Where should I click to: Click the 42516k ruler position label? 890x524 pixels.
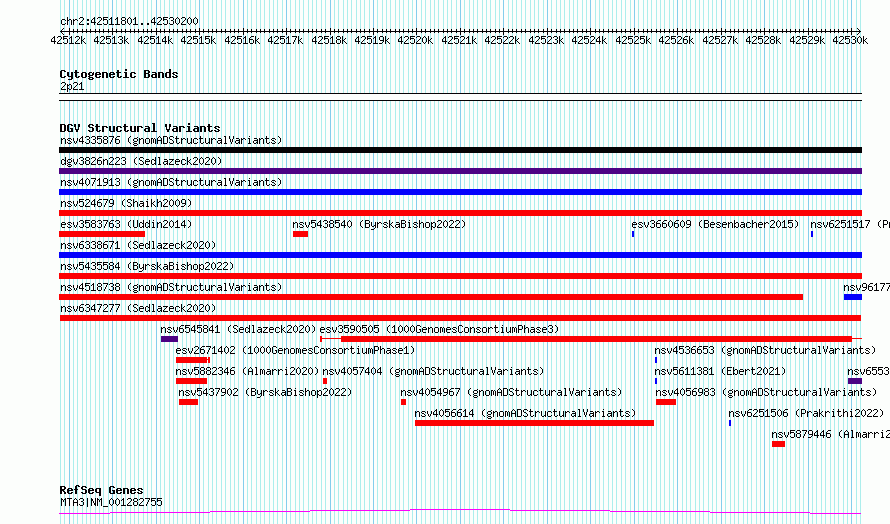click(x=242, y=40)
